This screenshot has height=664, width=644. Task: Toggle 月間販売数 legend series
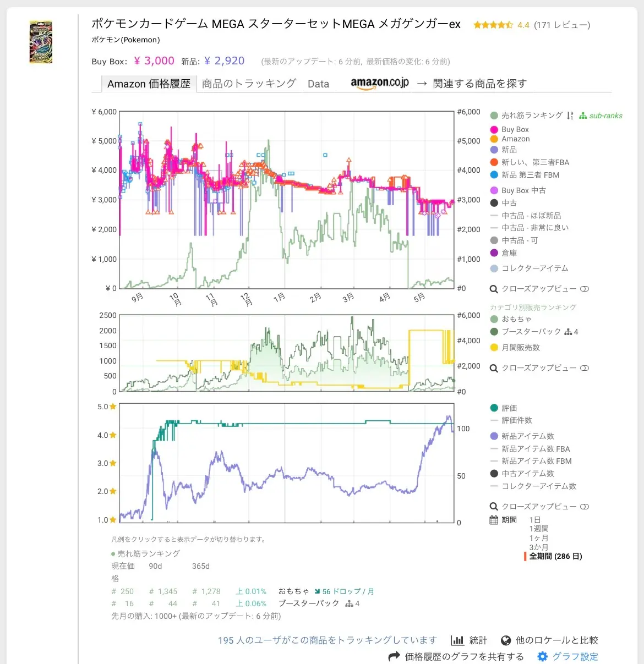pyautogui.click(x=515, y=348)
